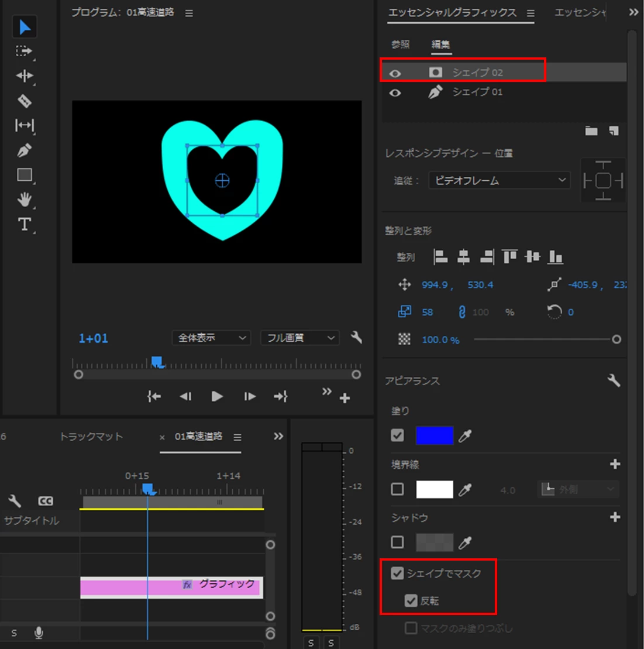
Task: Select the Ripple Edit tool
Action: pyautogui.click(x=25, y=75)
